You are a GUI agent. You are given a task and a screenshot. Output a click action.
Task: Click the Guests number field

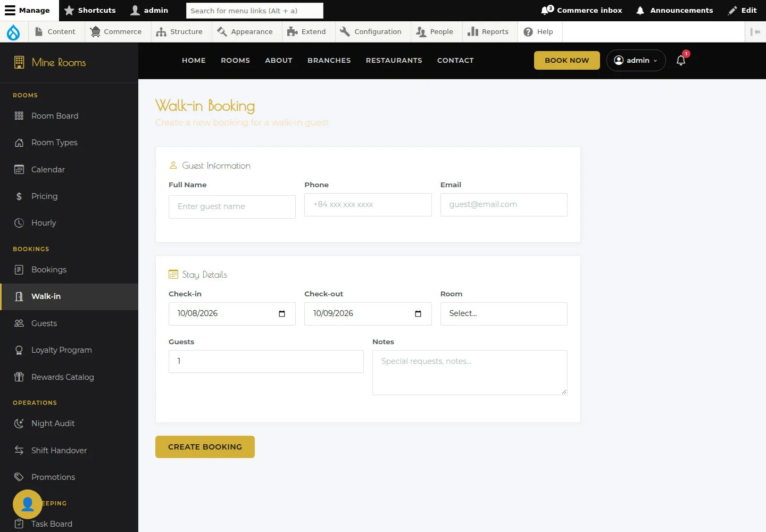click(266, 362)
